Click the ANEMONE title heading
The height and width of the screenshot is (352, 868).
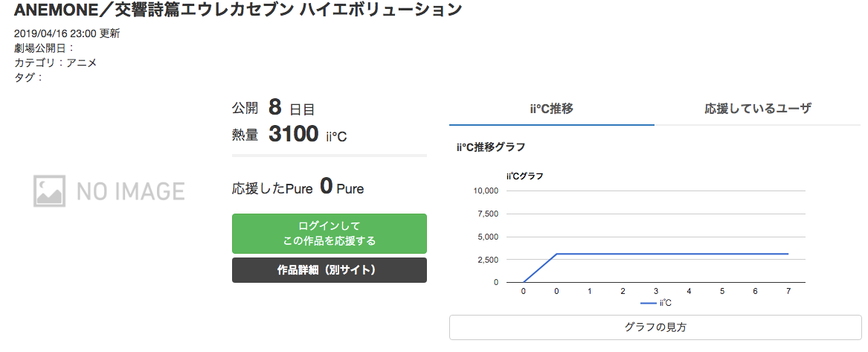[238, 10]
